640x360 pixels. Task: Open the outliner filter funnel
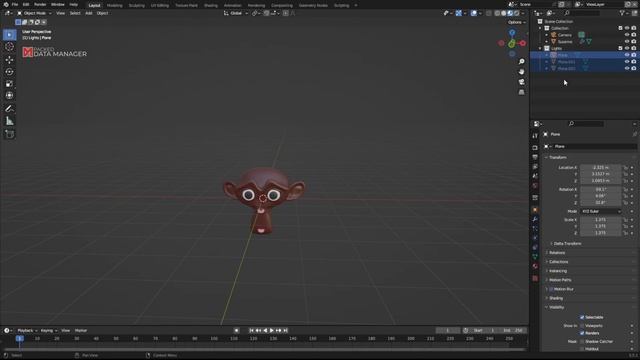[x=622, y=13]
